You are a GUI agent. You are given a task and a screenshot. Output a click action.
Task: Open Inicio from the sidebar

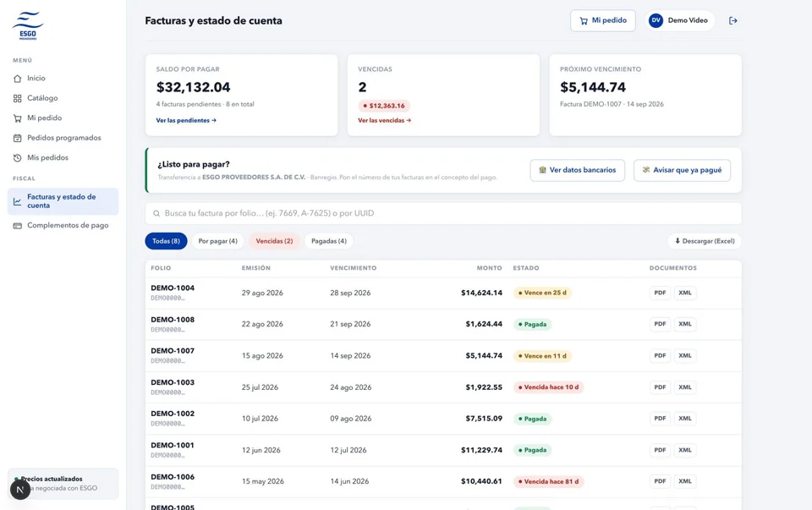point(63,78)
